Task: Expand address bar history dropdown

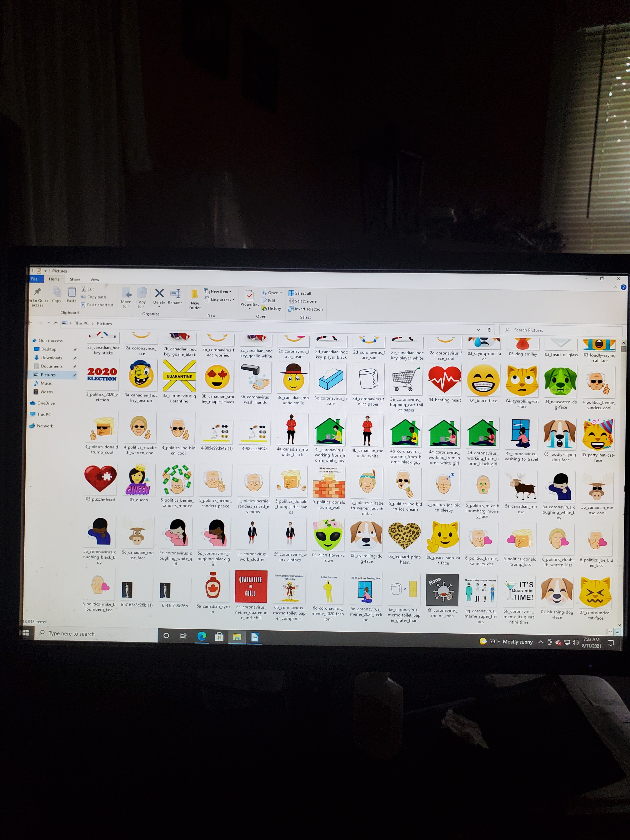Action: click(479, 330)
